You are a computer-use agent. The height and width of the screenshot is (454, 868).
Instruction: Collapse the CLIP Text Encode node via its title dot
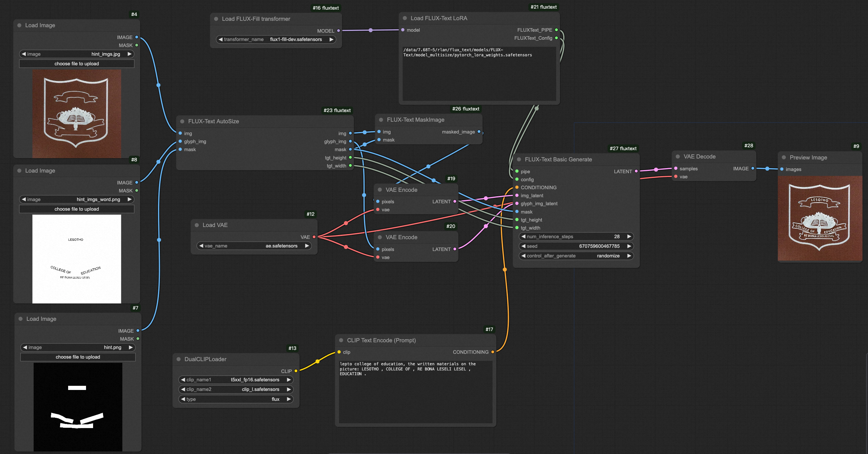pos(342,340)
